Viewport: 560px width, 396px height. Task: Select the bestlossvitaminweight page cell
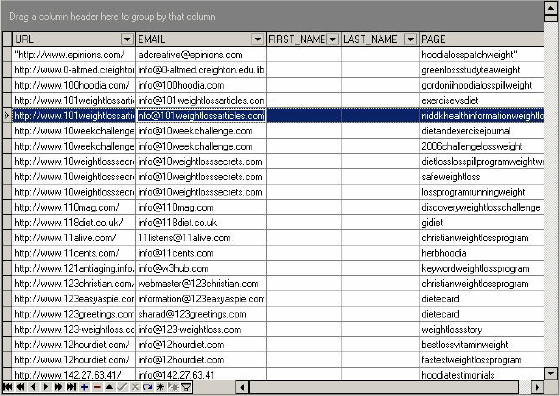[x=482, y=345]
